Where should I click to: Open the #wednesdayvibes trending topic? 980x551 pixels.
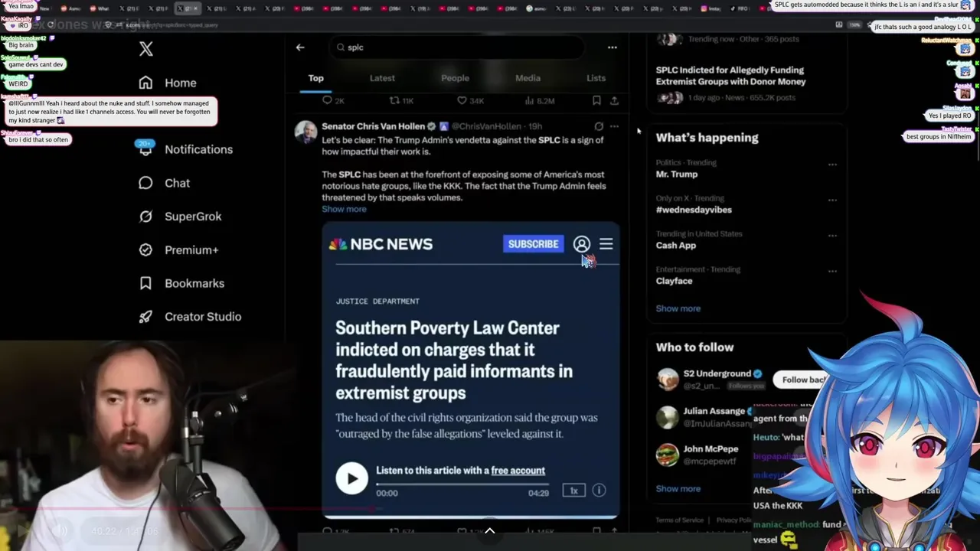tap(694, 210)
